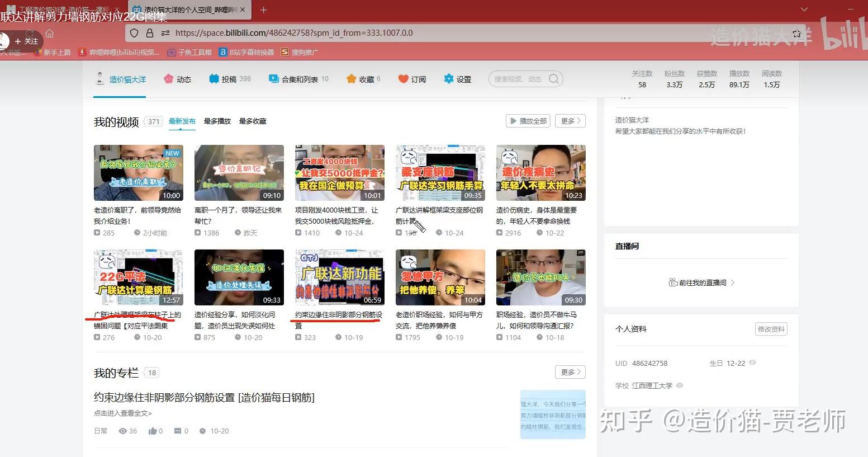Open the browser tab list chevron

[x=804, y=10]
